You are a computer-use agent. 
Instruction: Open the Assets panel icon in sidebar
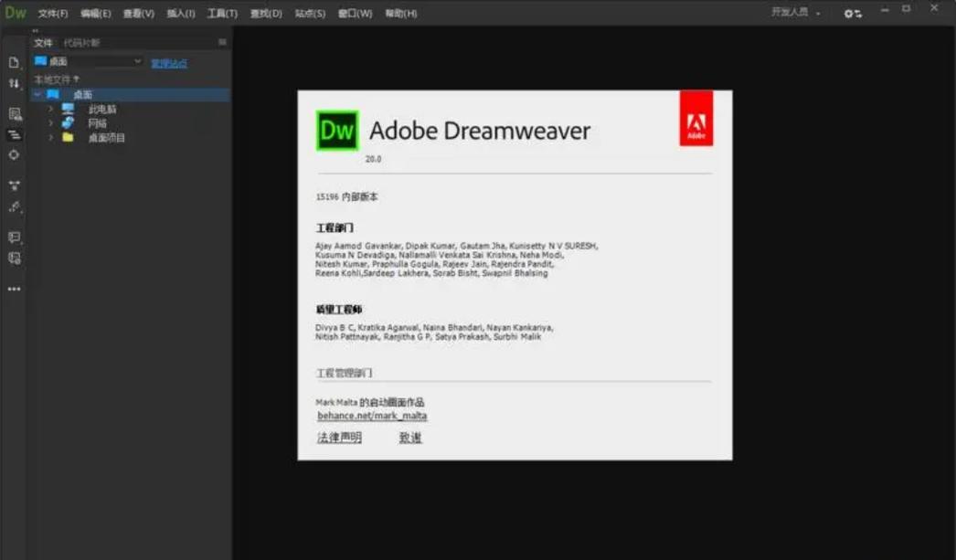(x=13, y=112)
